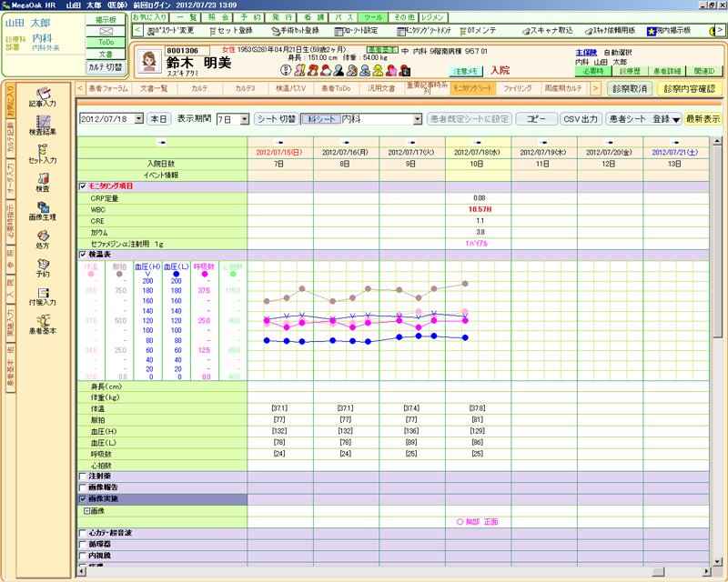Uncheck the モニタリング項目 checkbox
The image size is (728, 582).
(x=83, y=186)
